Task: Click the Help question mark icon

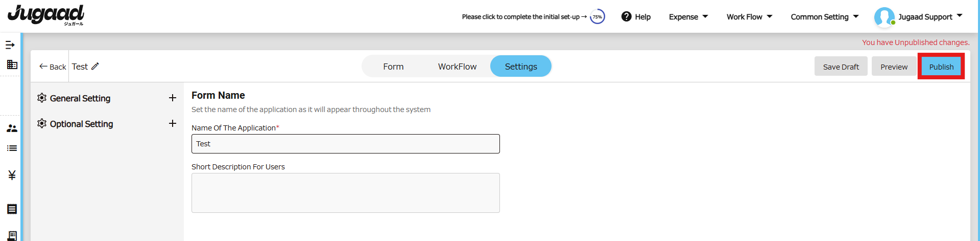Action: click(x=626, y=17)
